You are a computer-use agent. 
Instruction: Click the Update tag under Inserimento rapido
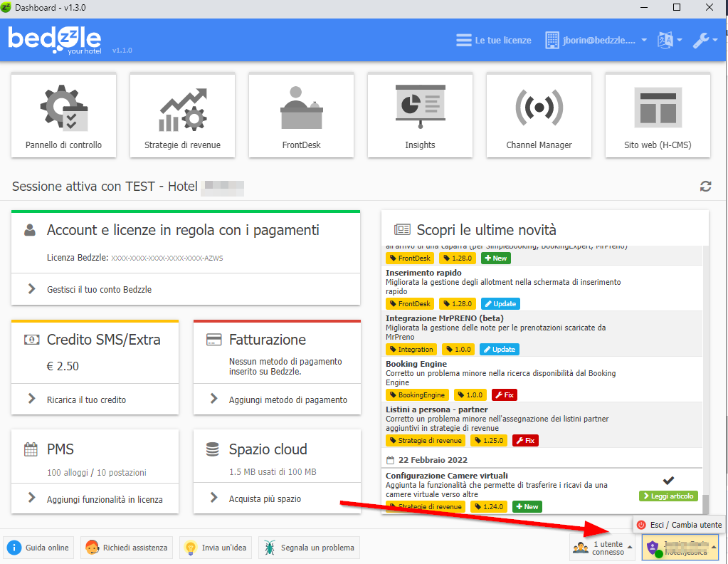(500, 304)
